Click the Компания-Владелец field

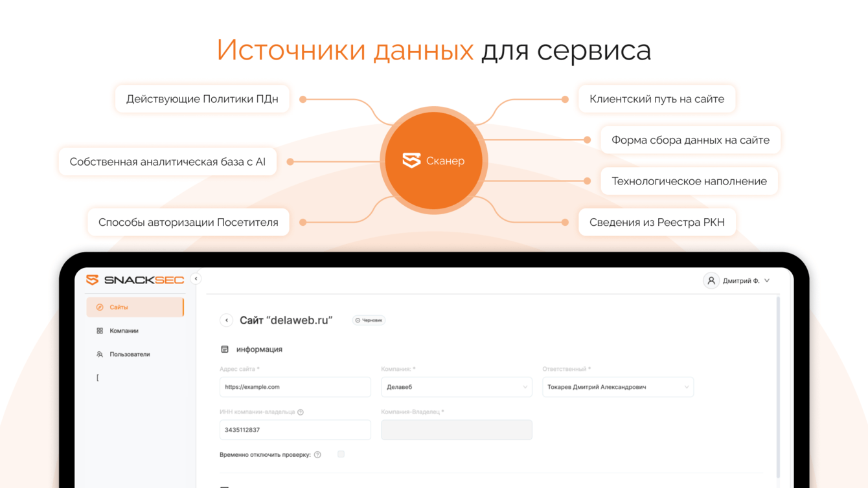click(457, 430)
